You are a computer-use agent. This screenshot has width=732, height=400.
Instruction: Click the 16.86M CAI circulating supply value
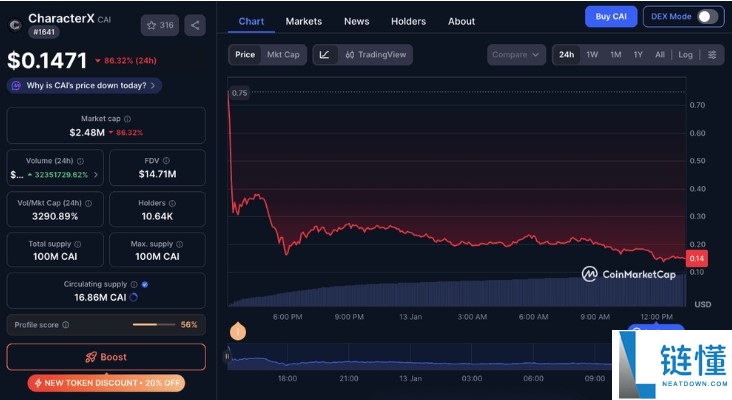[x=100, y=297]
